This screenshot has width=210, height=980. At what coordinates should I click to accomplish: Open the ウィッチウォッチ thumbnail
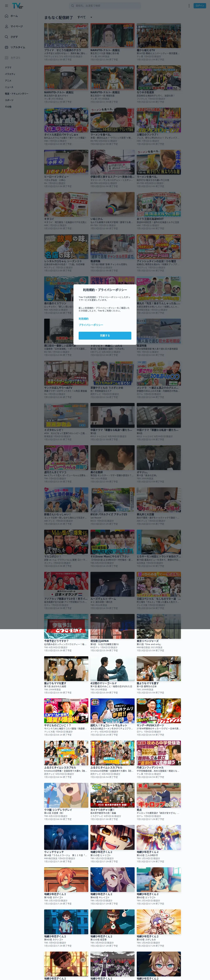click(66, 838)
